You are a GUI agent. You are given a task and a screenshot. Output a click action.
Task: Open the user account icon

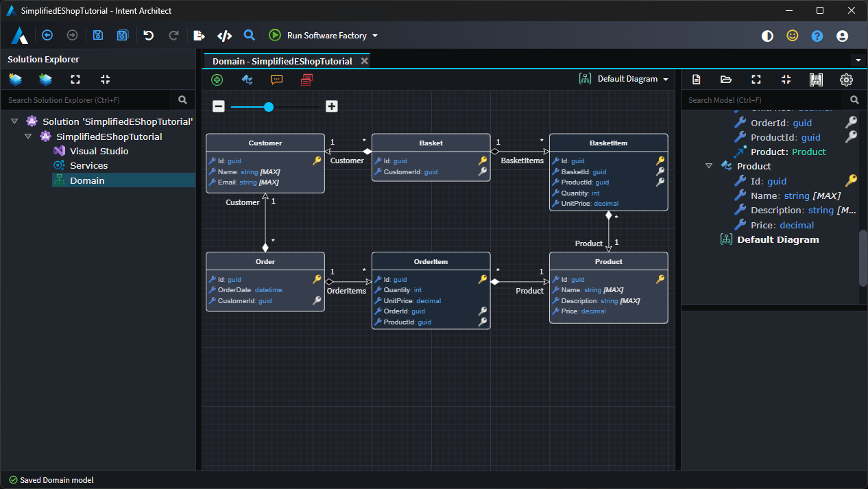(x=843, y=36)
